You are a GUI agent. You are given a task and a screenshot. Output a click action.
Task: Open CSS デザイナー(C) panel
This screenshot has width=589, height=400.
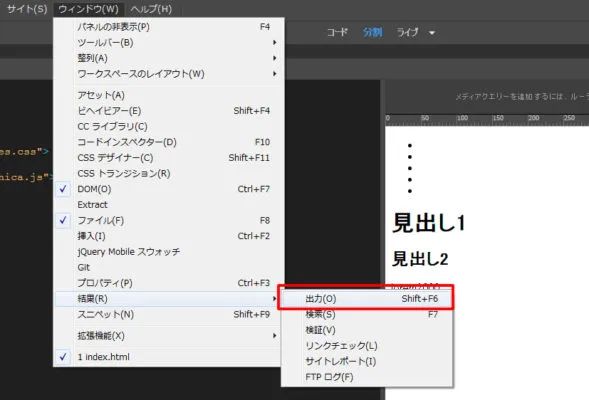[x=168, y=158]
